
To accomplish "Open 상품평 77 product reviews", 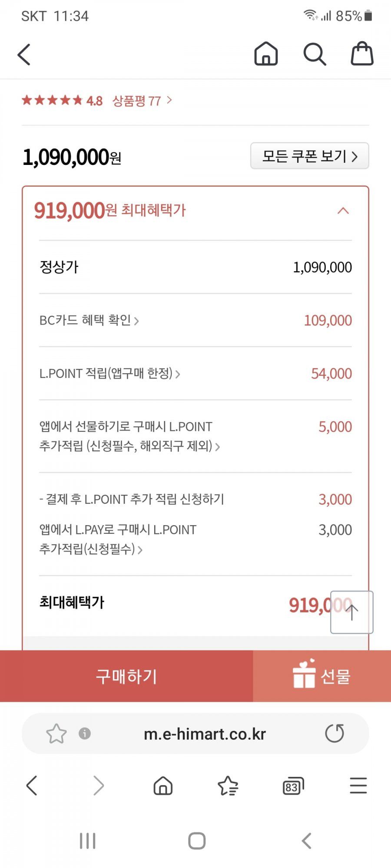I will click(142, 101).
